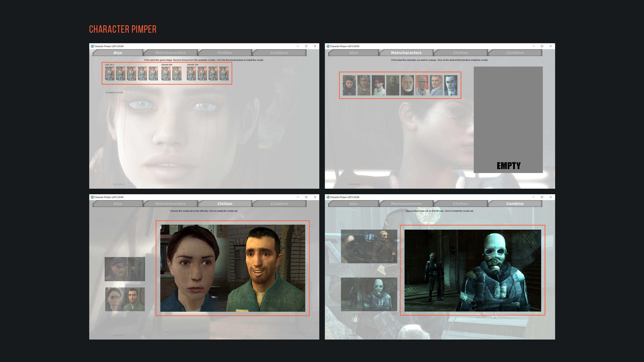Minimize the window with the EMPTY panel
This screenshot has width=644, height=362.
pos(533,46)
